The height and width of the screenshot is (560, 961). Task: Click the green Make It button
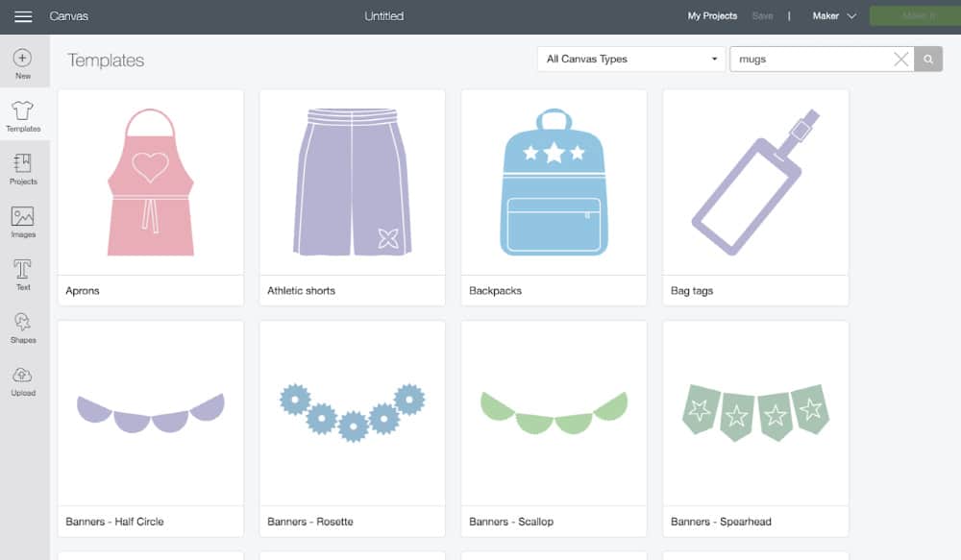[915, 16]
